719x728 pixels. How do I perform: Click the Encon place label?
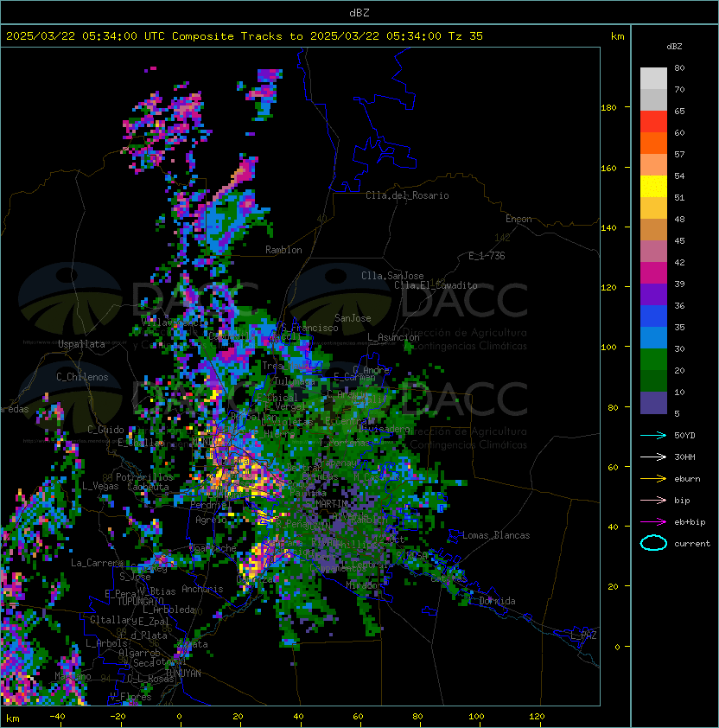click(519, 219)
